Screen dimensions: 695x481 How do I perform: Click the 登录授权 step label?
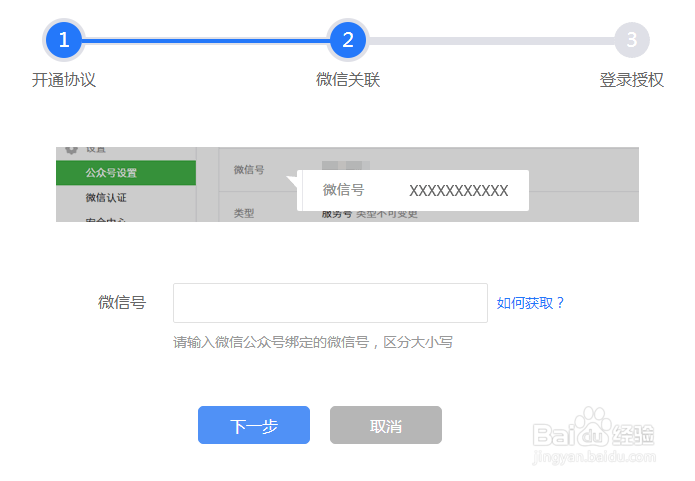[x=632, y=80]
